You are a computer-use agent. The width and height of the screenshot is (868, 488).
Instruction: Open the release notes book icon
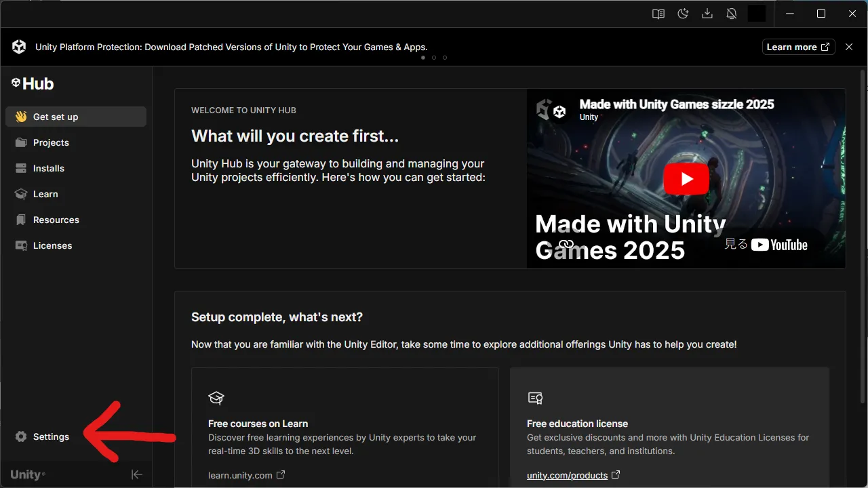click(658, 14)
